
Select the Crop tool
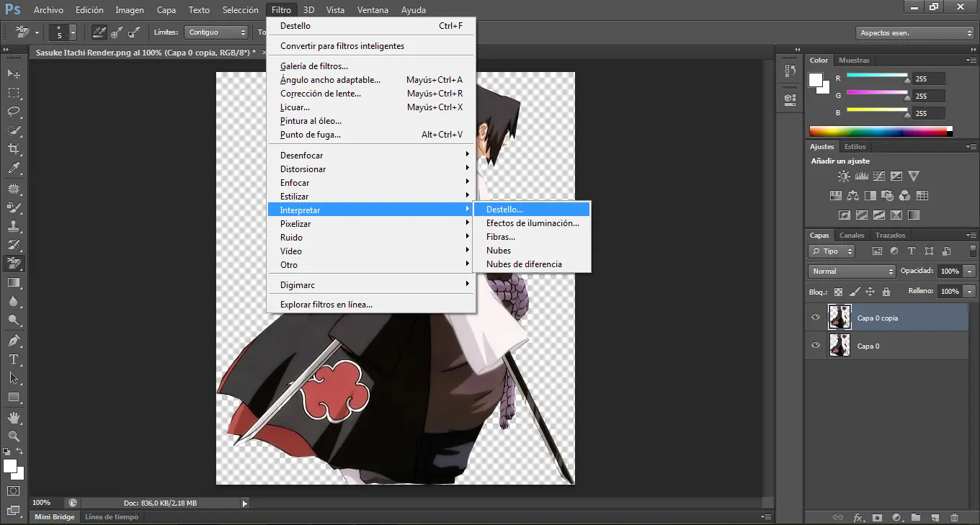point(13,149)
